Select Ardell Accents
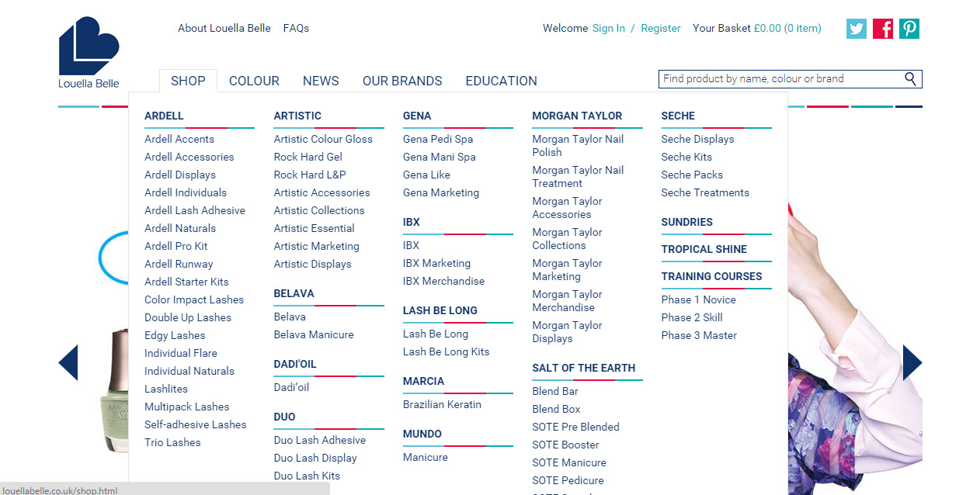The height and width of the screenshot is (495, 980). coord(179,139)
